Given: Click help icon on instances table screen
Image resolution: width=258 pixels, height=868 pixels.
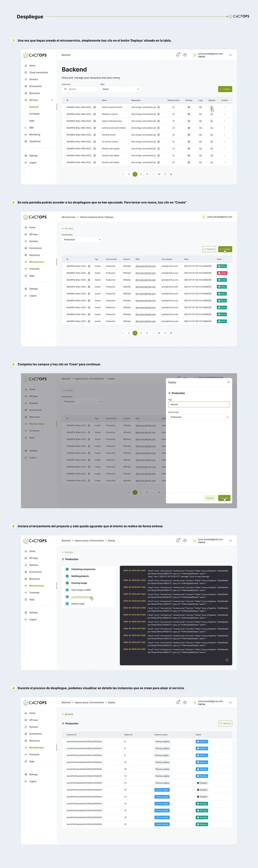Looking at the screenshot, I should pos(185,703).
